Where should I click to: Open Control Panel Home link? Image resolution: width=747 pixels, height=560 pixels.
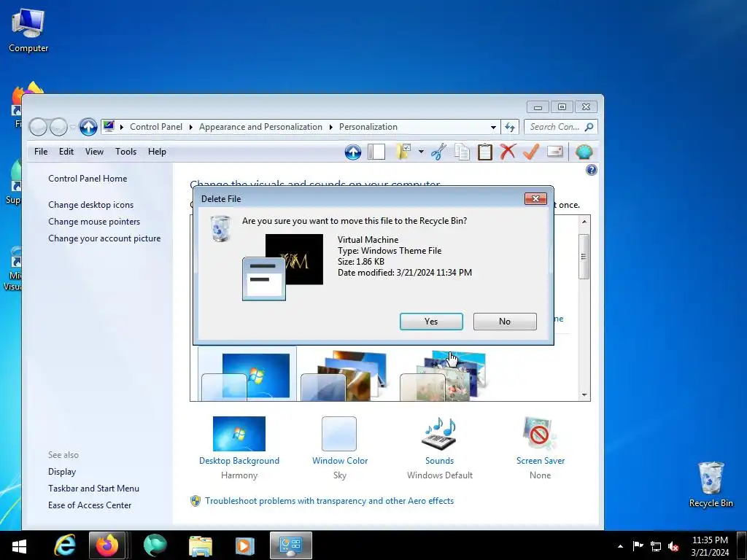88,179
